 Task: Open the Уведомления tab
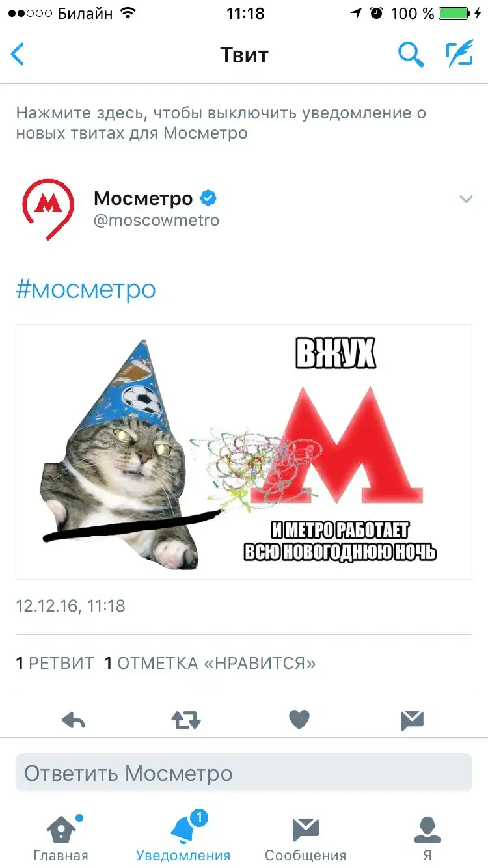point(183,837)
